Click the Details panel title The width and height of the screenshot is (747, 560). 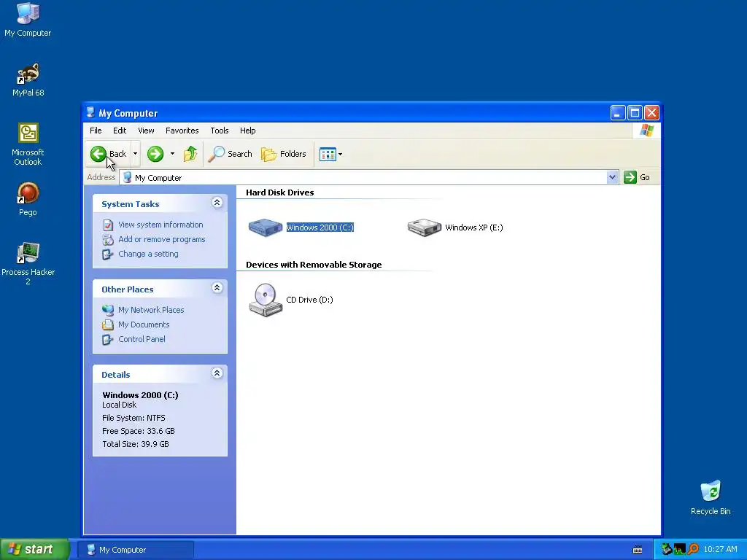116,375
